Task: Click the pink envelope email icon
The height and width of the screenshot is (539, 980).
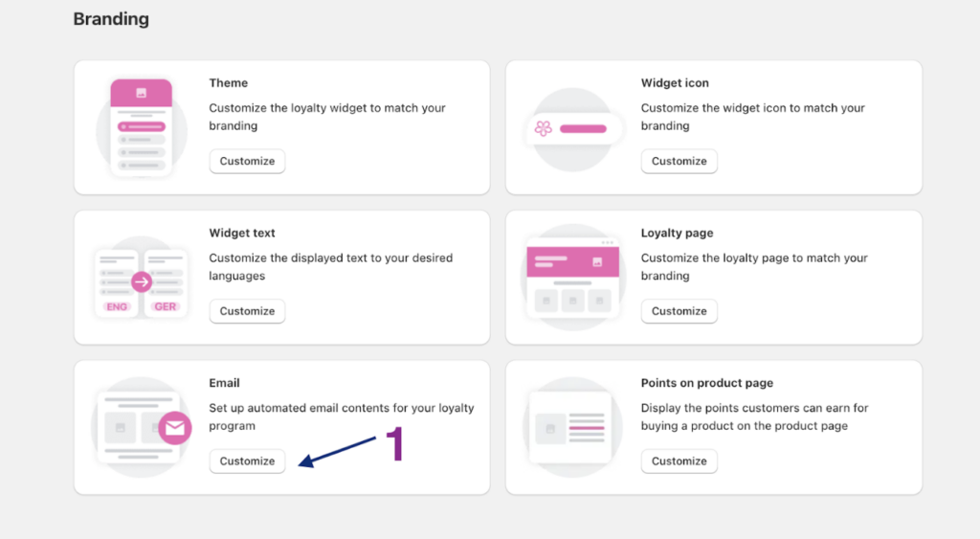Action: click(x=175, y=428)
